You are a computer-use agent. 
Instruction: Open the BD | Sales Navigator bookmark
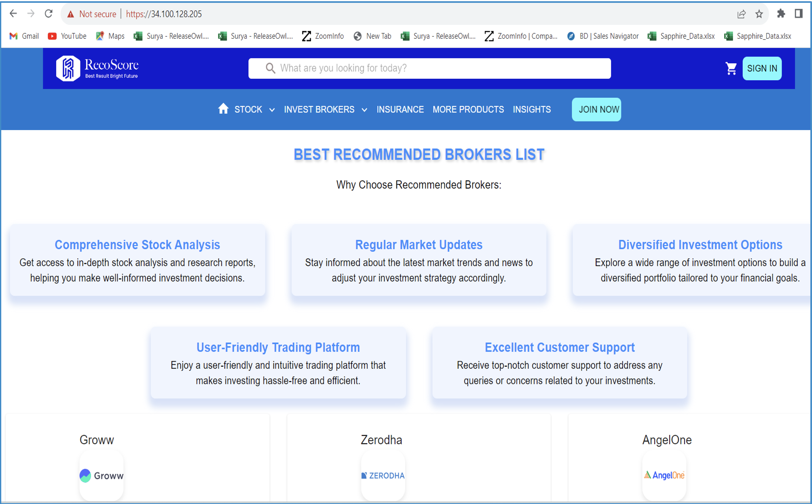click(x=603, y=36)
